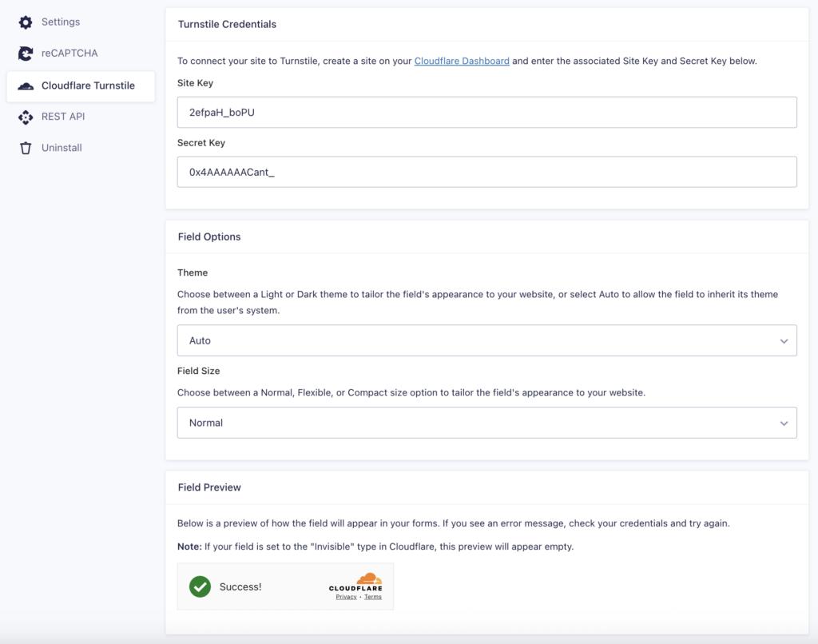Switch to the reCAPTCHA settings tab
The image size is (818, 644).
coord(69,53)
